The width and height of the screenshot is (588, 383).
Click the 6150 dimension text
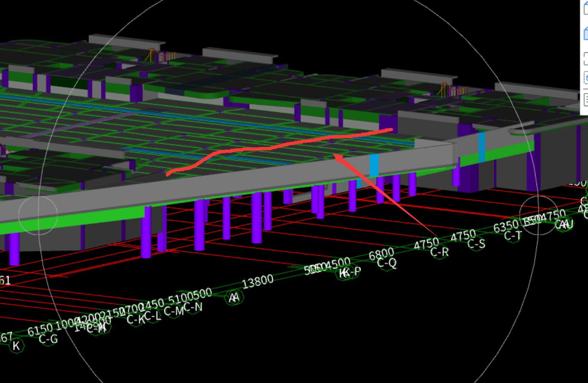pyautogui.click(x=40, y=329)
